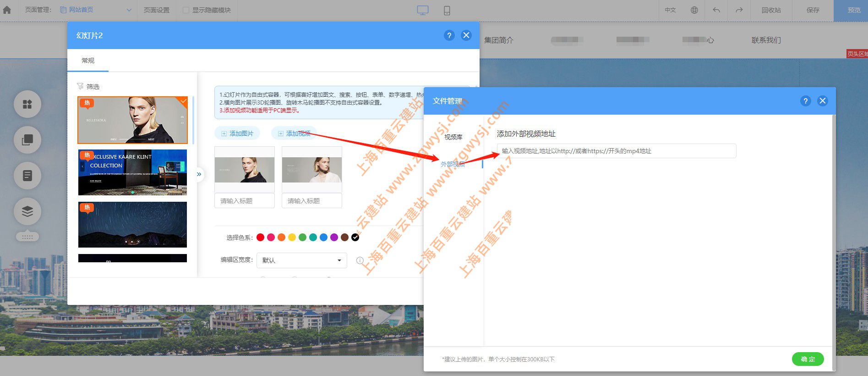Click the green 确定 button
The height and width of the screenshot is (376, 868).
tap(808, 359)
